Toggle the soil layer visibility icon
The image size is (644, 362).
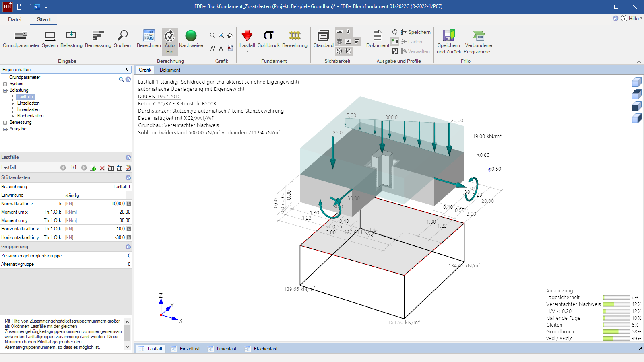coord(339,41)
